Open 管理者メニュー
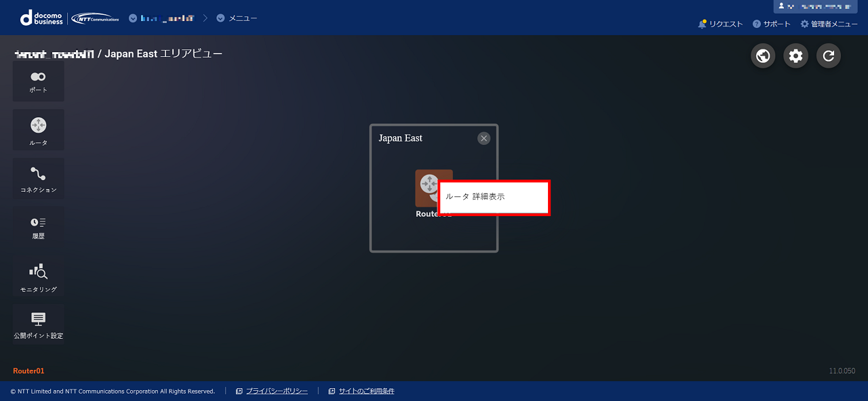 [829, 24]
